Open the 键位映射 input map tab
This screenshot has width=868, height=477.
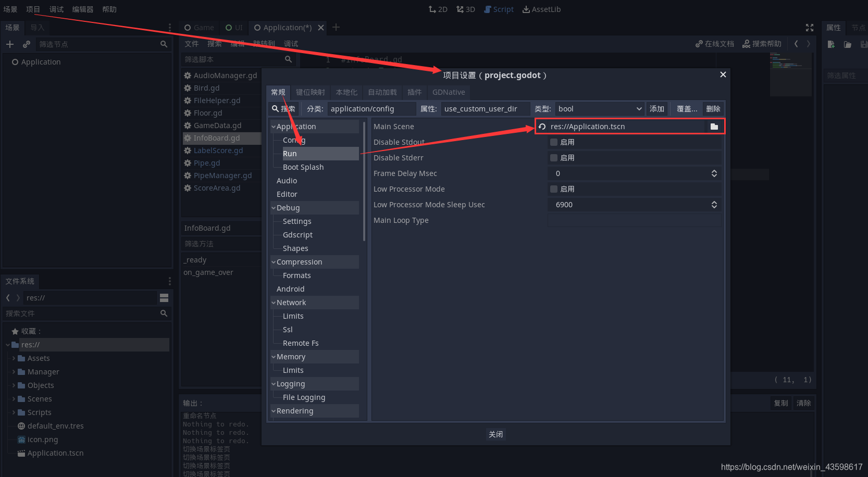[x=310, y=92]
